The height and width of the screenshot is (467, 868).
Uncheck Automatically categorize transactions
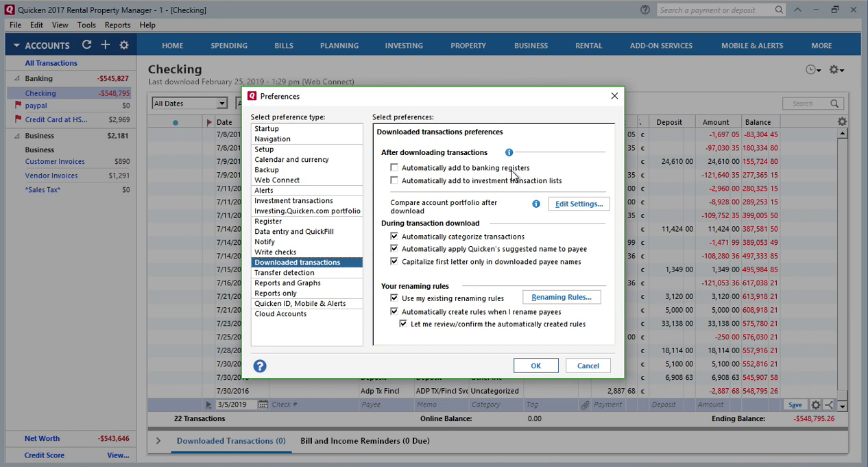click(394, 237)
